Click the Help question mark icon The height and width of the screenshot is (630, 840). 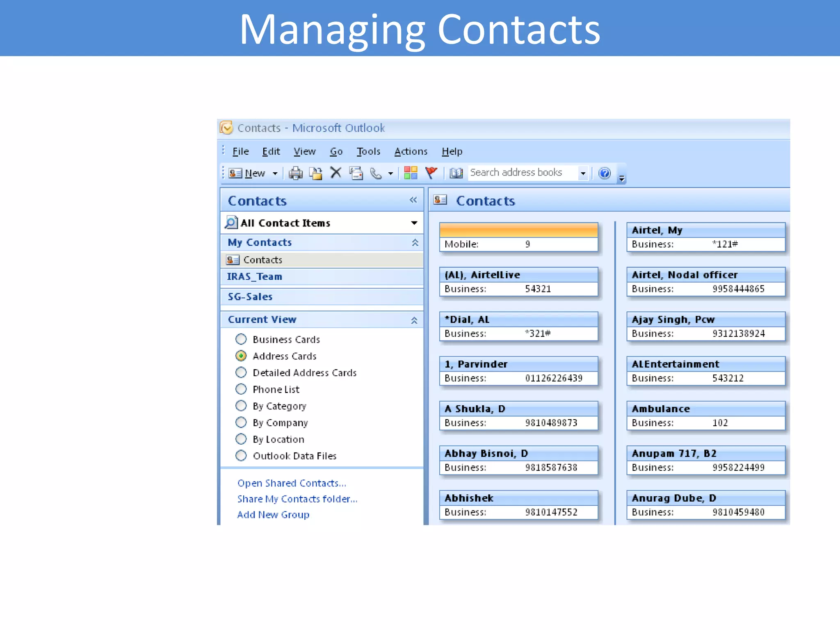tap(605, 173)
